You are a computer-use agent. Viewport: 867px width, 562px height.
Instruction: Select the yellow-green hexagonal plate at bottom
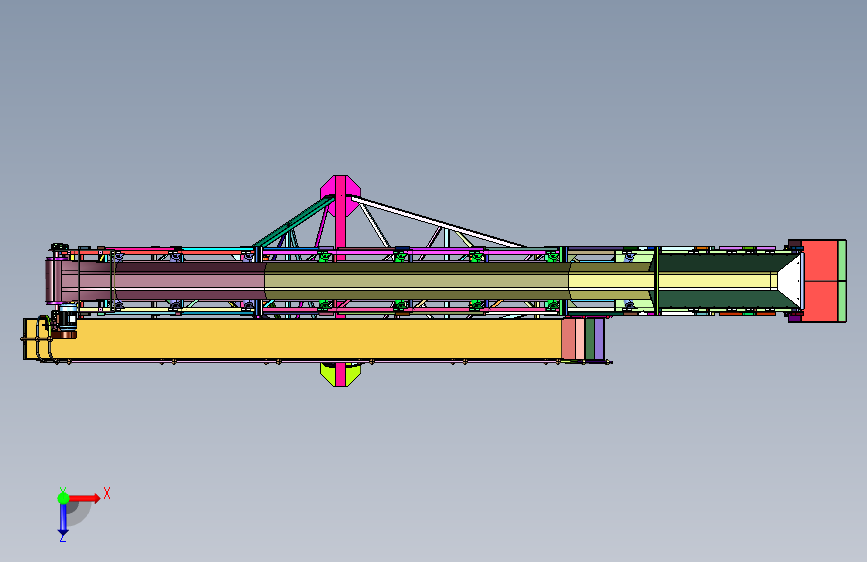(340, 375)
